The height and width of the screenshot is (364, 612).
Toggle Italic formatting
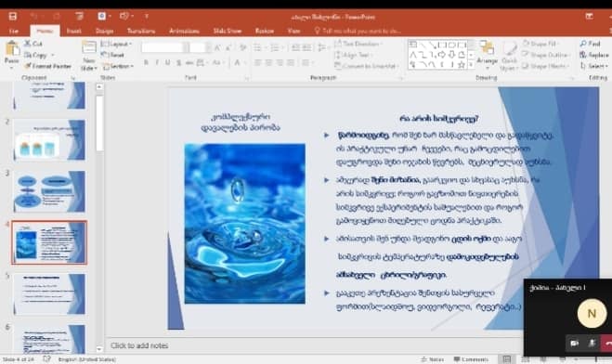(157, 62)
